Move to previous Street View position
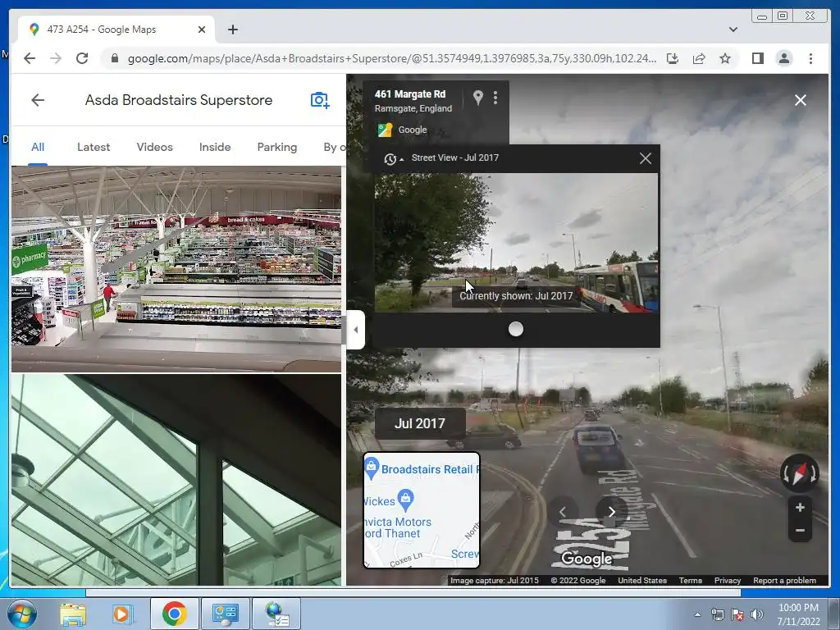This screenshot has height=630, width=840. pyautogui.click(x=563, y=512)
